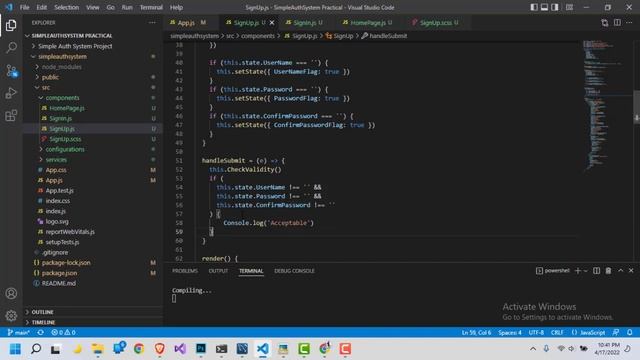
Task: Maximize terminal panel with up chevron
Action: 620,271
